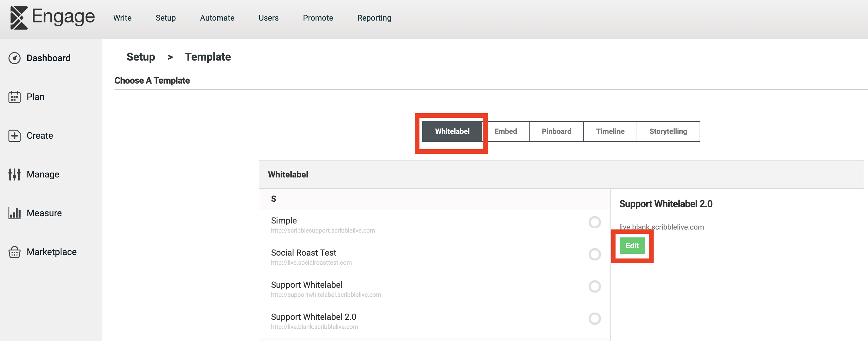Click http://scribblesupport.scribblelive.com URL

pyautogui.click(x=323, y=230)
